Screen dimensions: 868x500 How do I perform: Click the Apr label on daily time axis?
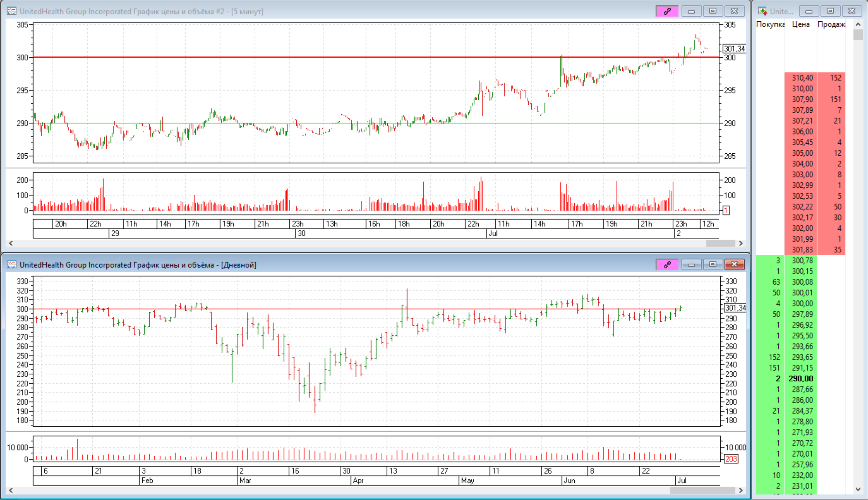tap(358, 480)
